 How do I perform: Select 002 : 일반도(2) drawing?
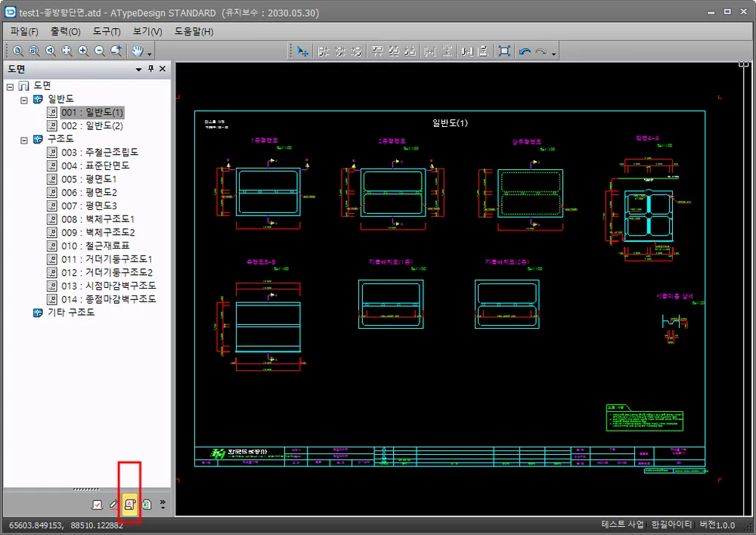(x=92, y=125)
